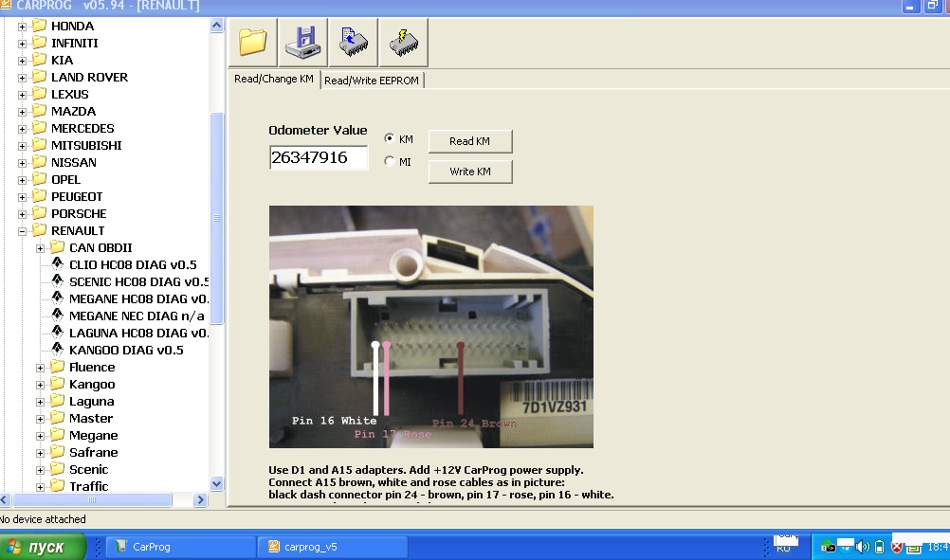Select the Traffic folder item

(x=88, y=486)
